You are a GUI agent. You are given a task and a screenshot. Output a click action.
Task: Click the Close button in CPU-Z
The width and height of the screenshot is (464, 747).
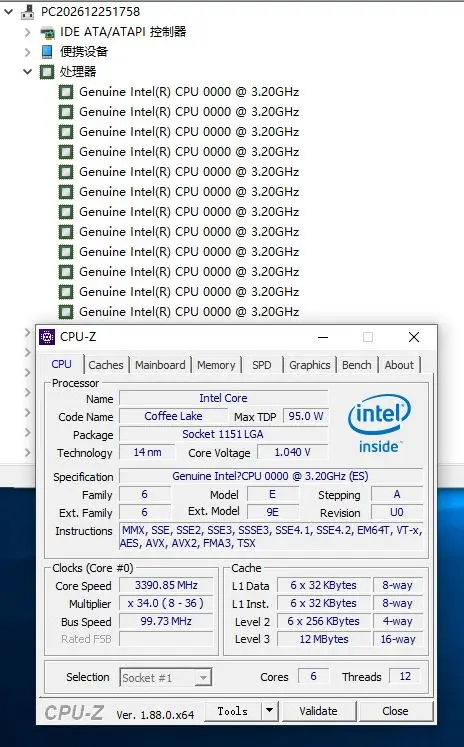[x=395, y=711]
